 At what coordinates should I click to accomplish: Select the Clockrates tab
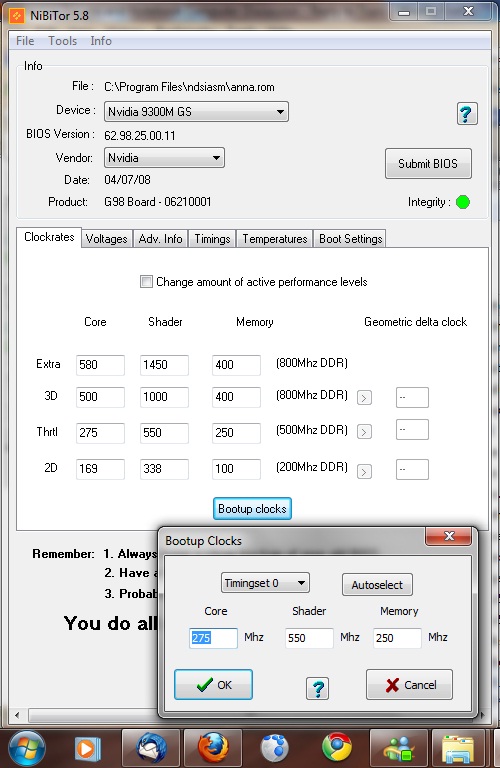[x=49, y=237]
